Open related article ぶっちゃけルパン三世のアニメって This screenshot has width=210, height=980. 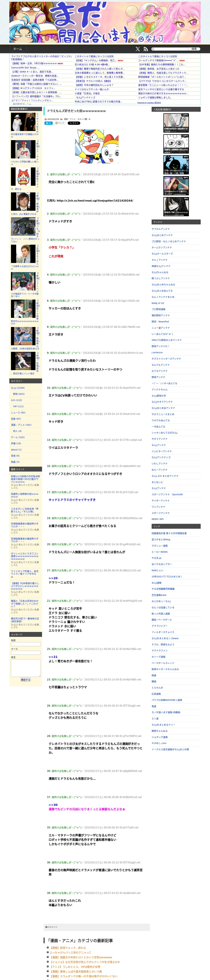click(70, 953)
